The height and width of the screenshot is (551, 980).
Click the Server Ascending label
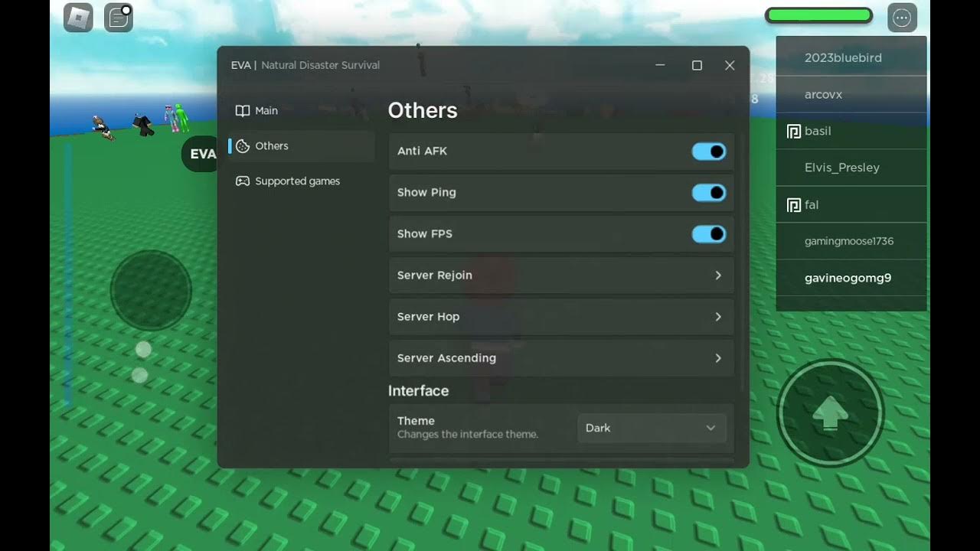pyautogui.click(x=446, y=358)
